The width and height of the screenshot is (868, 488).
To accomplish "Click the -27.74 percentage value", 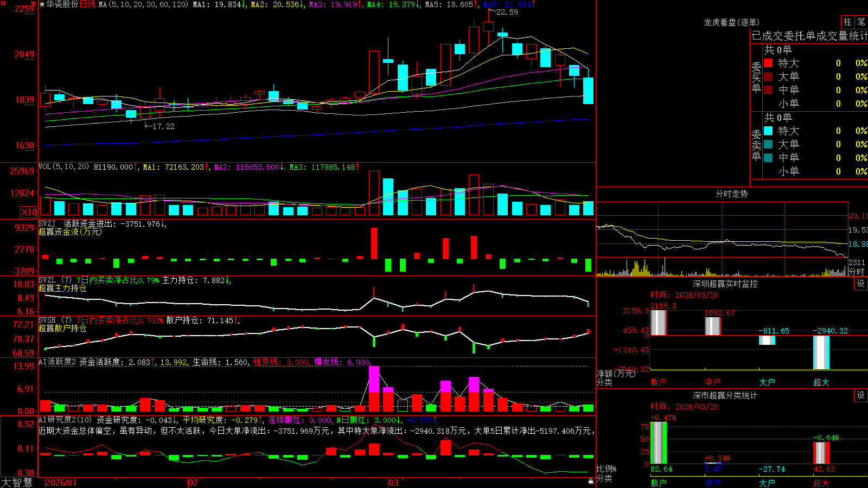I will tap(771, 469).
